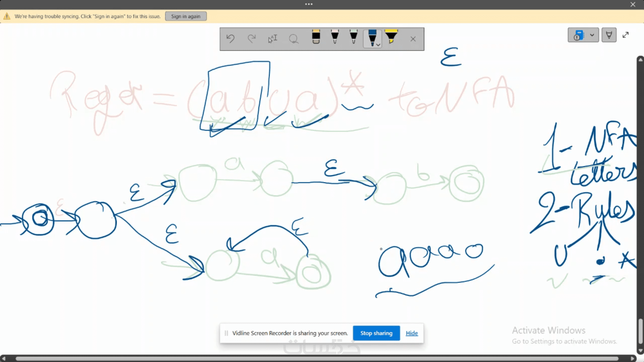
Task: Expand the notebook sync status dropdown
Action: pos(592,35)
